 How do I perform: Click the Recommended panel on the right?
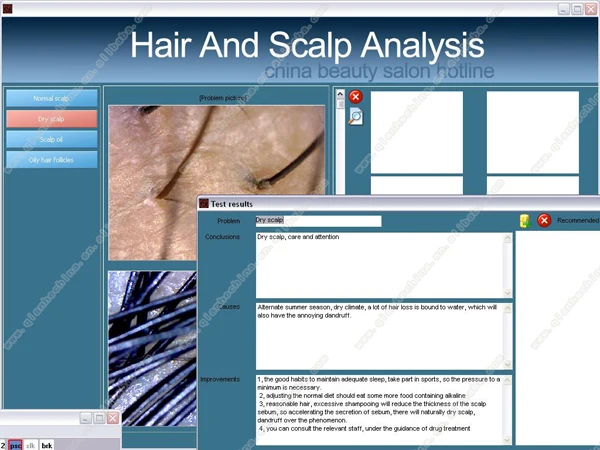558,338
